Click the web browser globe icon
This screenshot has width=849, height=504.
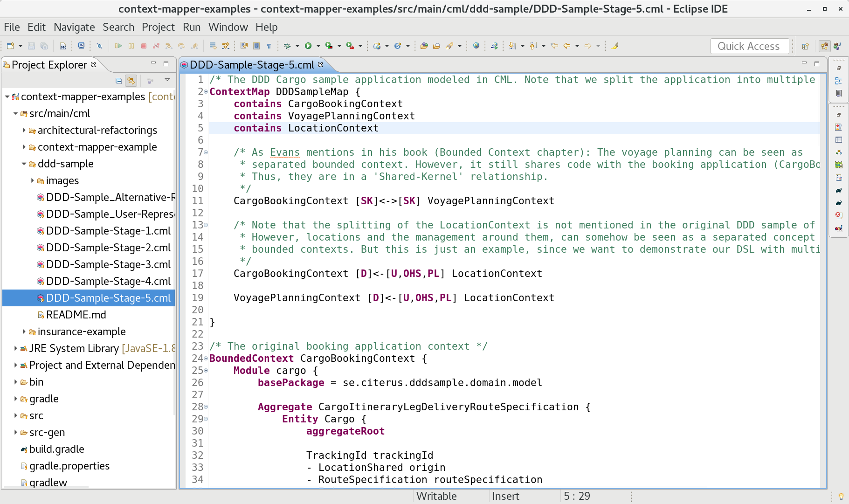(476, 46)
